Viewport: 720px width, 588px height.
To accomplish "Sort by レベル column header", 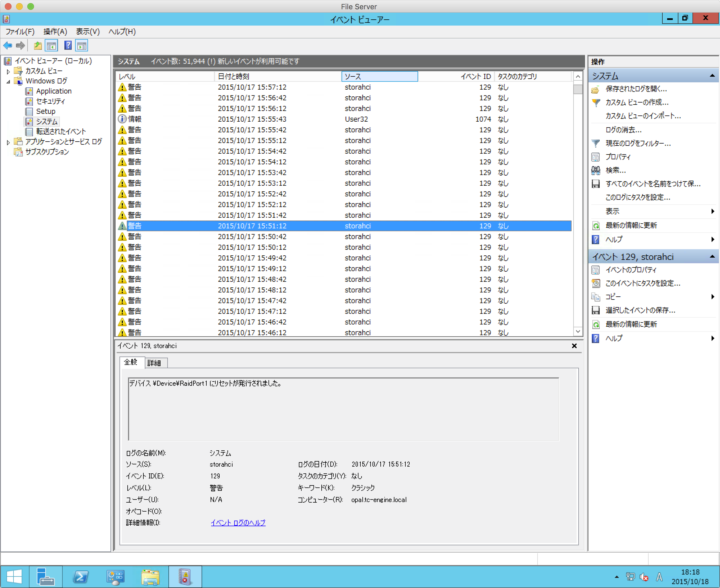I will click(165, 76).
